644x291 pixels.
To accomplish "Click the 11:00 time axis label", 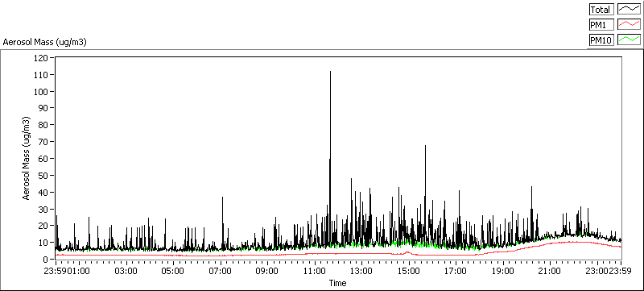I will coord(315,271).
